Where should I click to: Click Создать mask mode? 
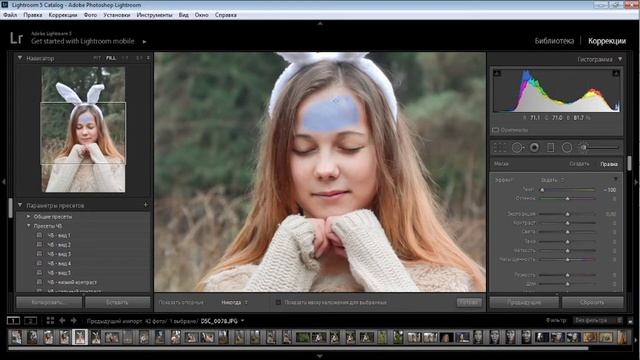coord(579,164)
